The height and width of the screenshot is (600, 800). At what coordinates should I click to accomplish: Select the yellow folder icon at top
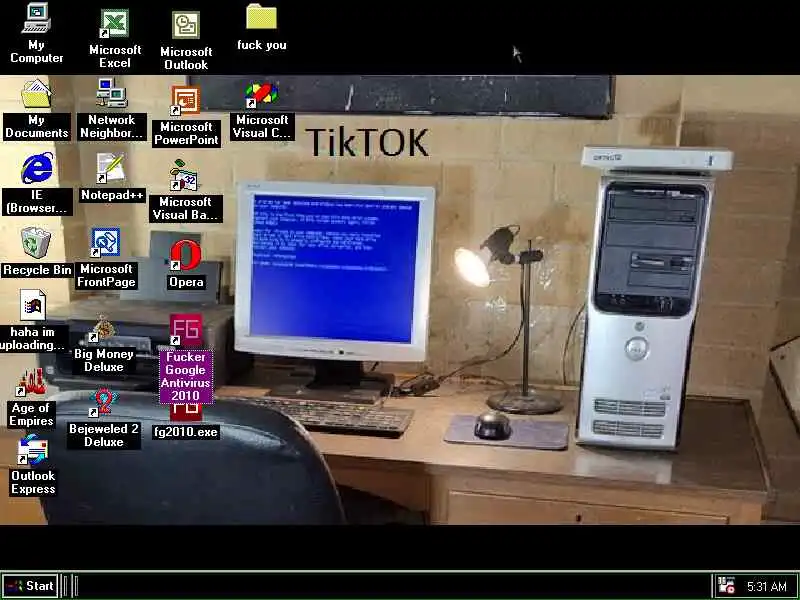pos(261,17)
